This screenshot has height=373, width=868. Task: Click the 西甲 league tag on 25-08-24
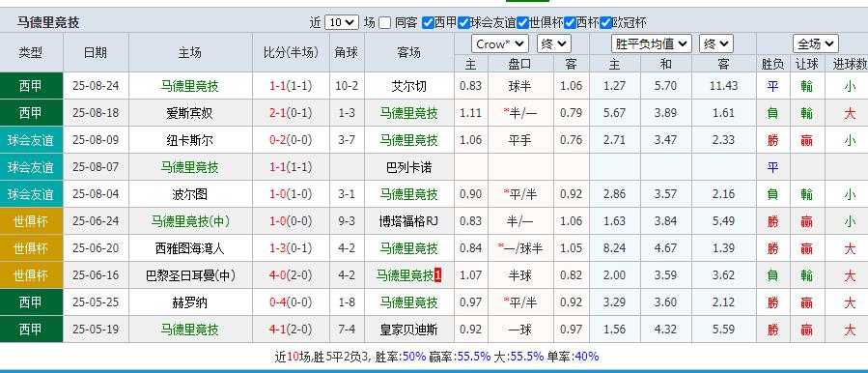coord(31,86)
